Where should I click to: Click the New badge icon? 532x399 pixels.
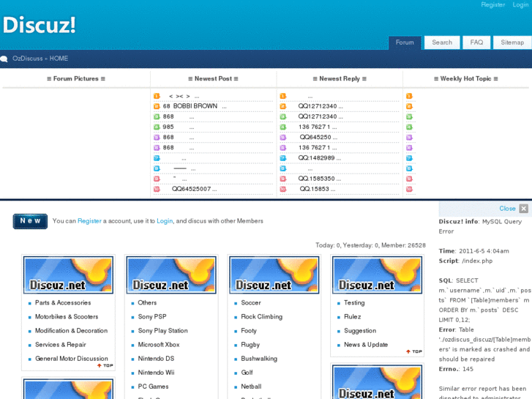tap(30, 221)
